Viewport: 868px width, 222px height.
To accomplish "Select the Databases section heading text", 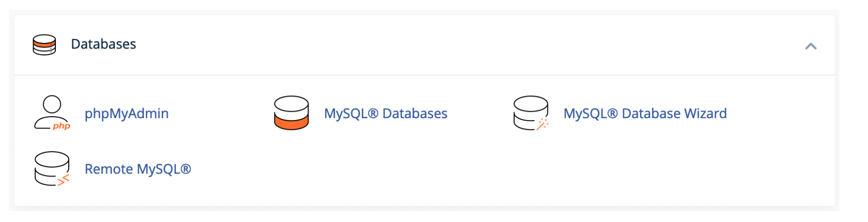I will pyautogui.click(x=103, y=44).
